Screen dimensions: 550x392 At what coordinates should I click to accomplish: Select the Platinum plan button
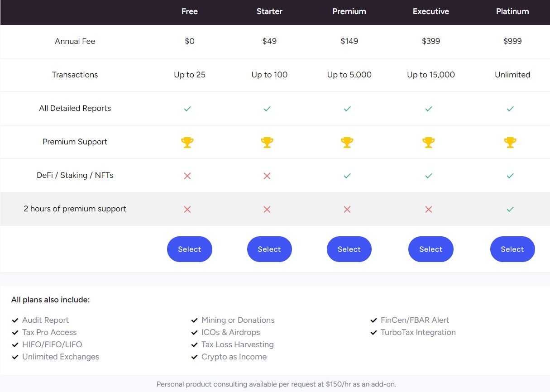coord(512,249)
